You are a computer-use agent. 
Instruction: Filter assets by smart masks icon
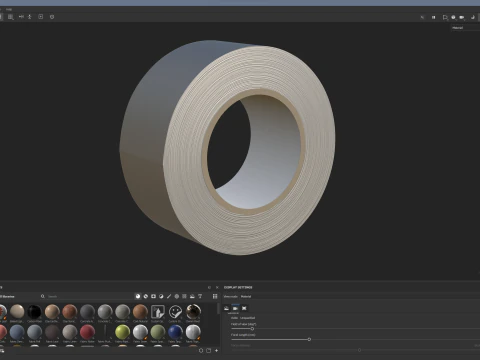tap(153, 296)
